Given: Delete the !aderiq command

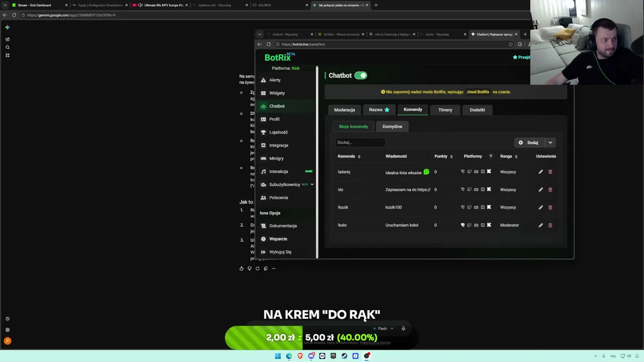Looking at the screenshot, I should point(550,172).
